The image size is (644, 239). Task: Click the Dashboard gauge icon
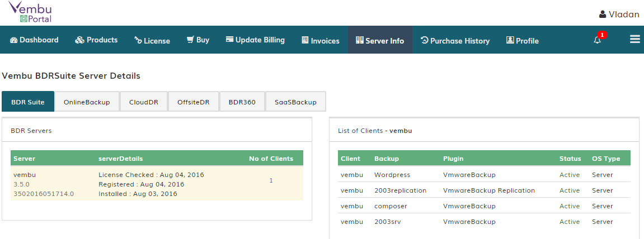click(x=13, y=40)
